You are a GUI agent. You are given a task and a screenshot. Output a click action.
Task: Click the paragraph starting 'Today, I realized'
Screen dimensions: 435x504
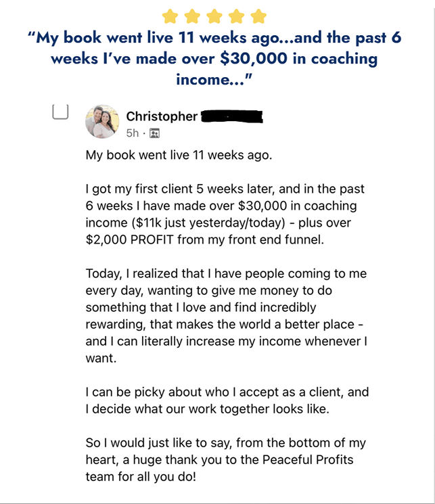click(227, 316)
